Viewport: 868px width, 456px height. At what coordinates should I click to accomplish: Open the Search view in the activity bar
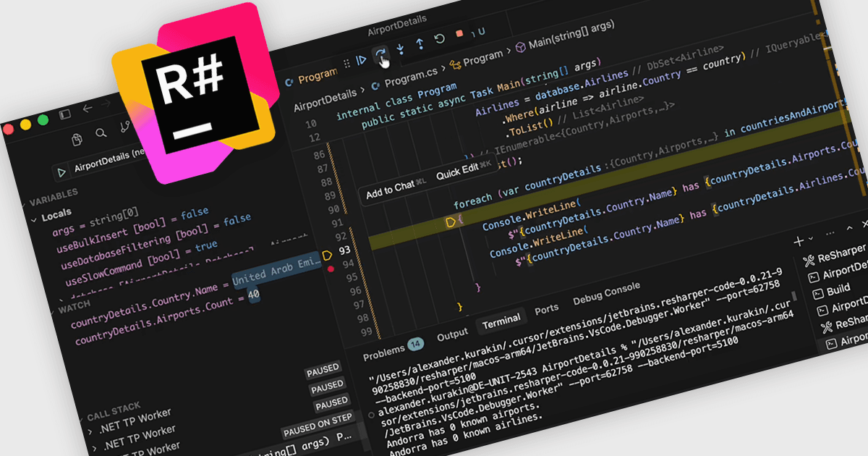(101, 133)
